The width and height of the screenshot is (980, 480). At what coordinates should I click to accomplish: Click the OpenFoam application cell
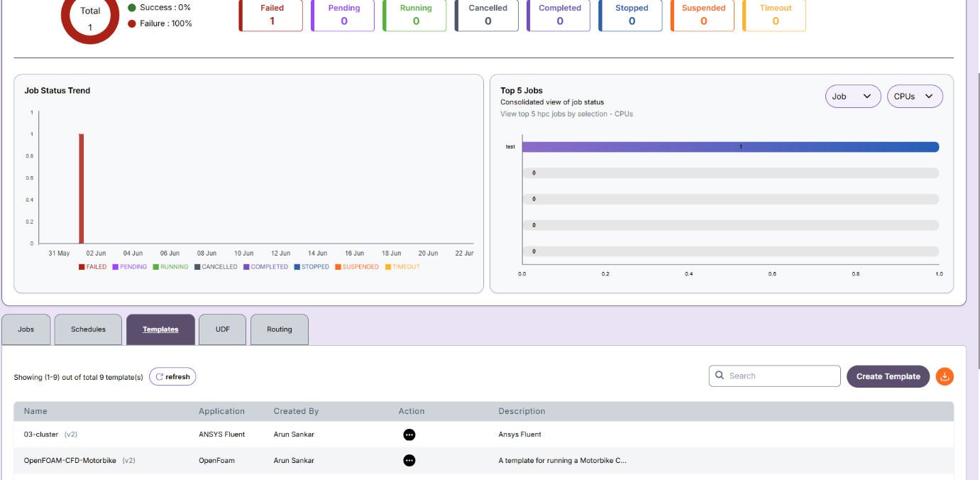click(x=216, y=461)
